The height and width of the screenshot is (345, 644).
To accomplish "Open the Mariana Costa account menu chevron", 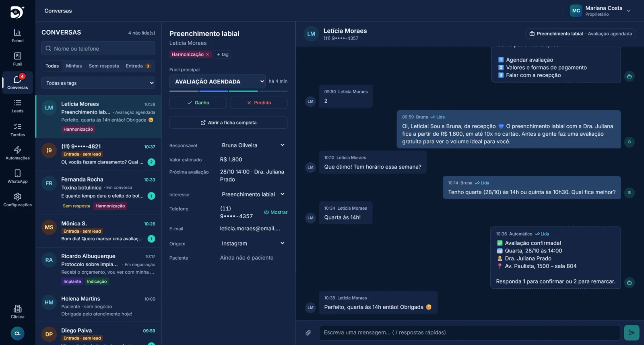I will point(629,11).
